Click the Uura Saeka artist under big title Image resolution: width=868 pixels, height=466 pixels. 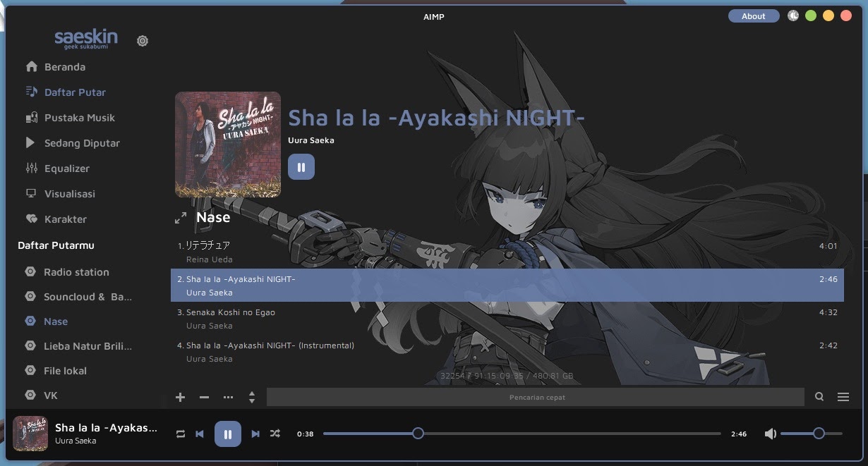click(311, 140)
